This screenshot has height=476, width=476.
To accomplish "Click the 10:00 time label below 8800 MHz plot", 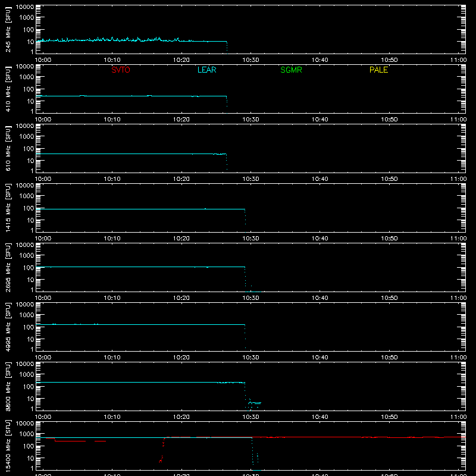I will (x=43, y=417).
